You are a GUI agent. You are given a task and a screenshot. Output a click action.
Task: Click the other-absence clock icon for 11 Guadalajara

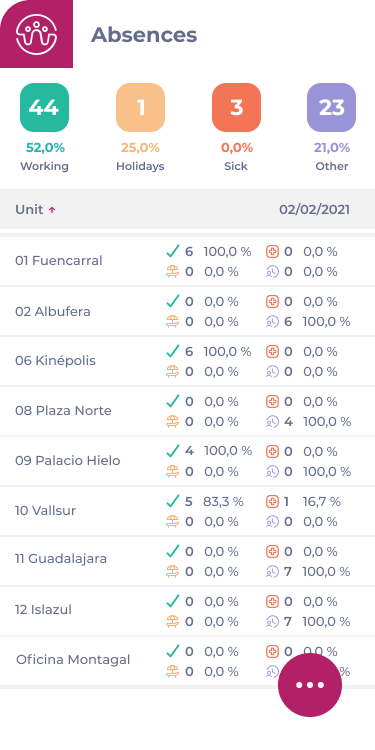coord(272,571)
